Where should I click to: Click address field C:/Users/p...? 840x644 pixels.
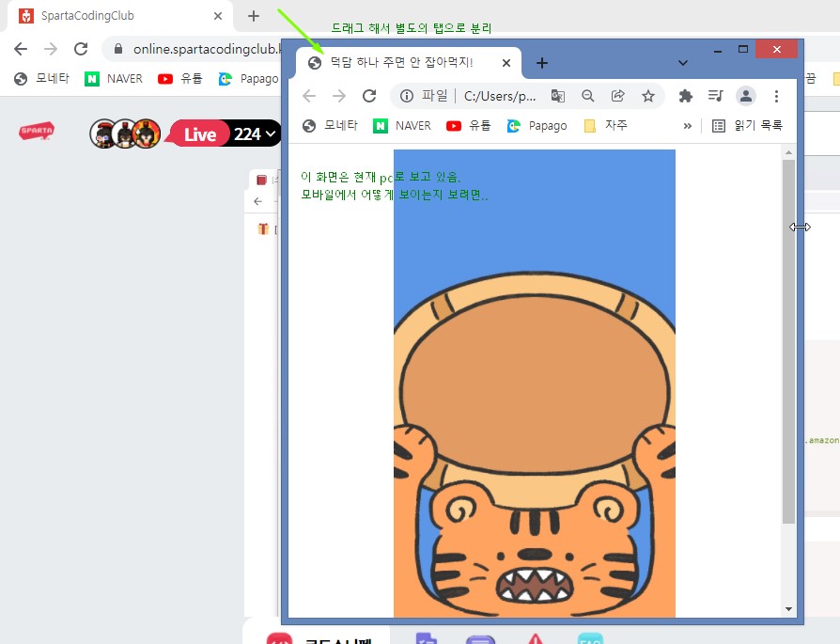click(x=499, y=96)
